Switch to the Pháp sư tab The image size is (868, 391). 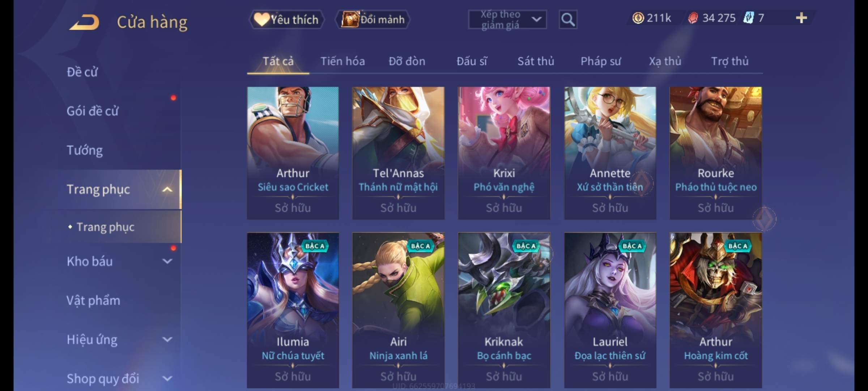point(600,61)
